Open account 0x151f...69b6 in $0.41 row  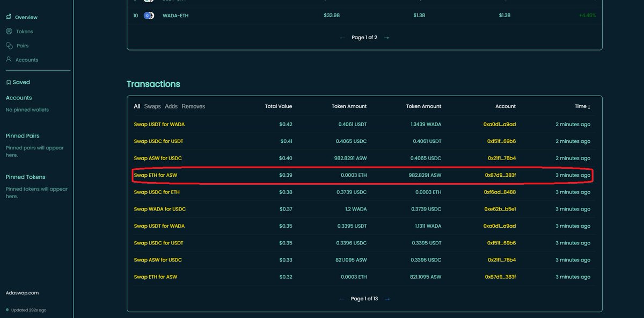501,141
